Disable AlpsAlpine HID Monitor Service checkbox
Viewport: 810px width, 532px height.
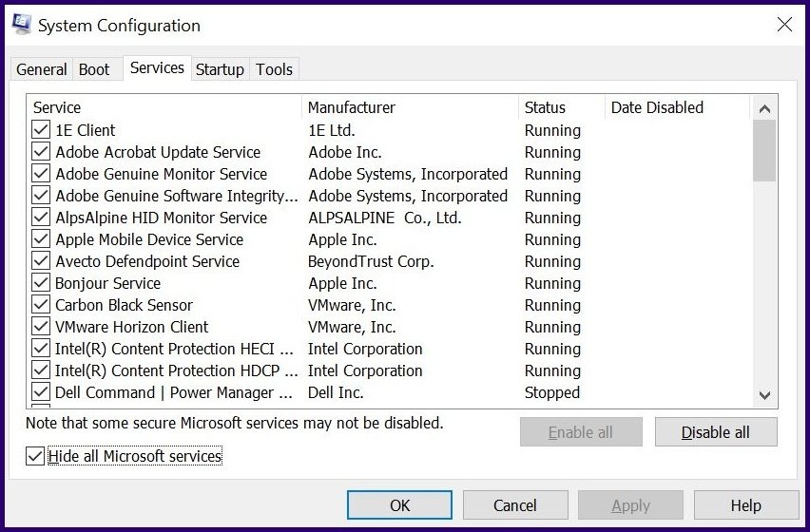tap(40, 217)
